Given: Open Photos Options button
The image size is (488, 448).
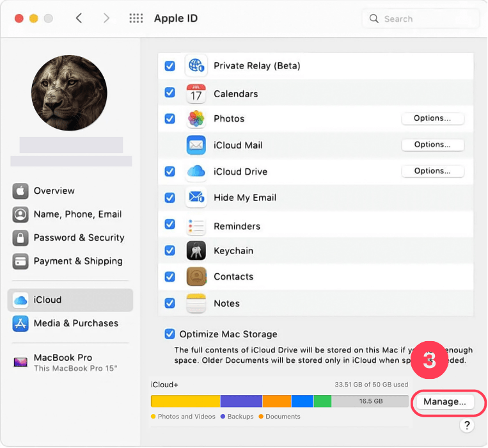Looking at the screenshot, I should 432,118.
